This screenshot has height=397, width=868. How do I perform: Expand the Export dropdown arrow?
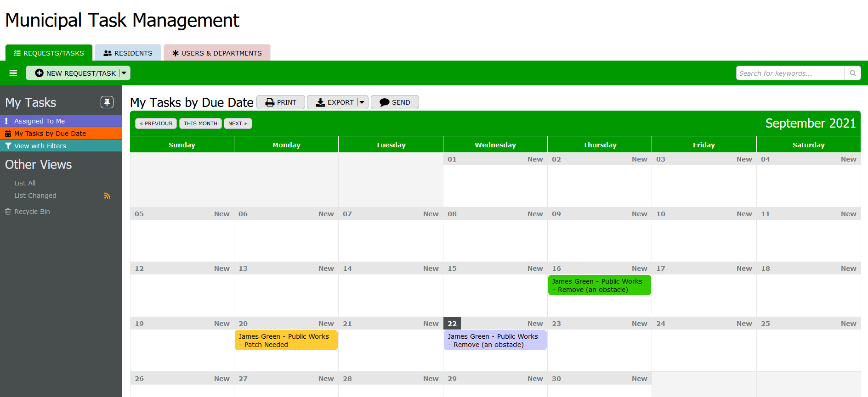click(x=362, y=102)
